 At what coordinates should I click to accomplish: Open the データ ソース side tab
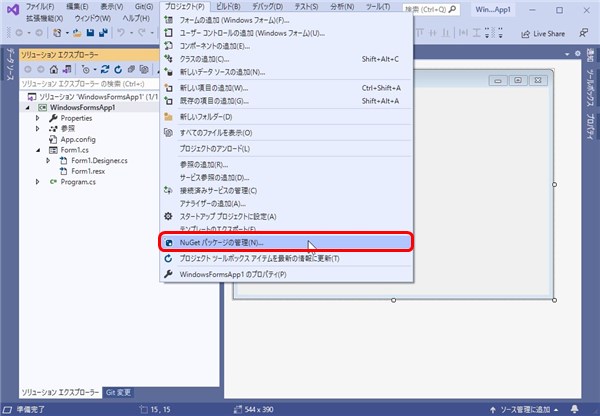(10, 64)
